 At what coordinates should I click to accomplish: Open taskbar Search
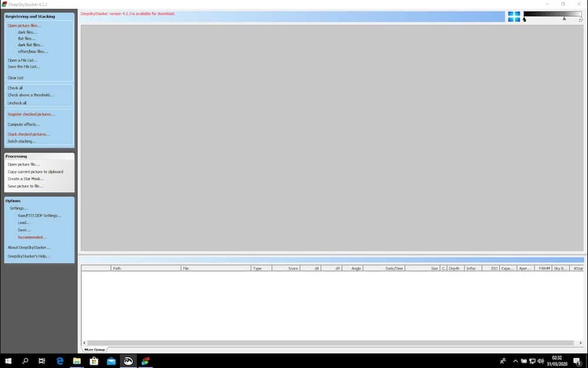[25, 361]
